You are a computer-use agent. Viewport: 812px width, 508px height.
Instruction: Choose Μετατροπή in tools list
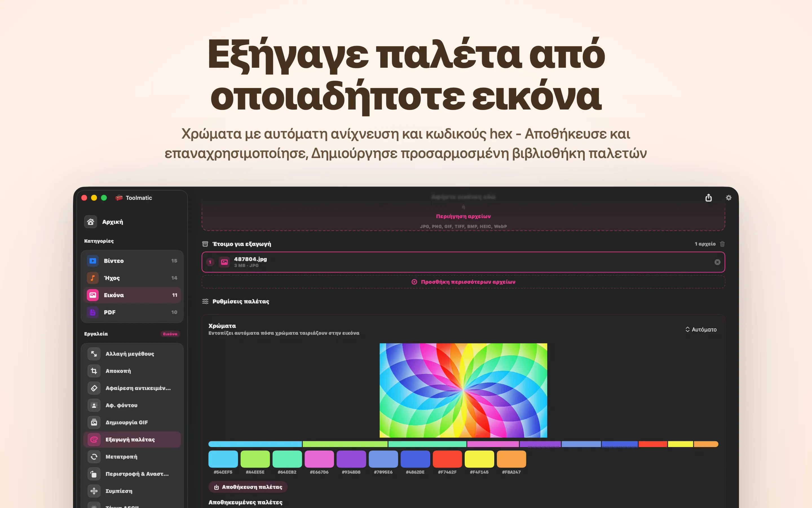[x=132, y=457]
